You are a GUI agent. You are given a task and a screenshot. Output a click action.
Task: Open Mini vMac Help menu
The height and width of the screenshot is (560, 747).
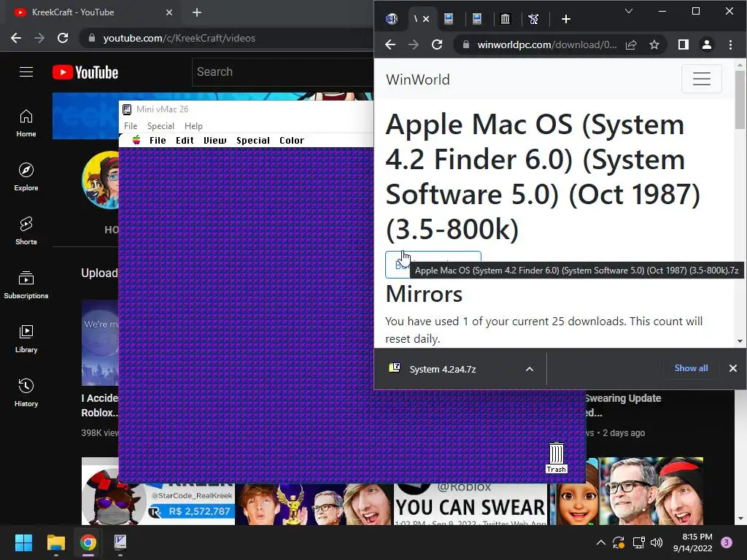[193, 125]
